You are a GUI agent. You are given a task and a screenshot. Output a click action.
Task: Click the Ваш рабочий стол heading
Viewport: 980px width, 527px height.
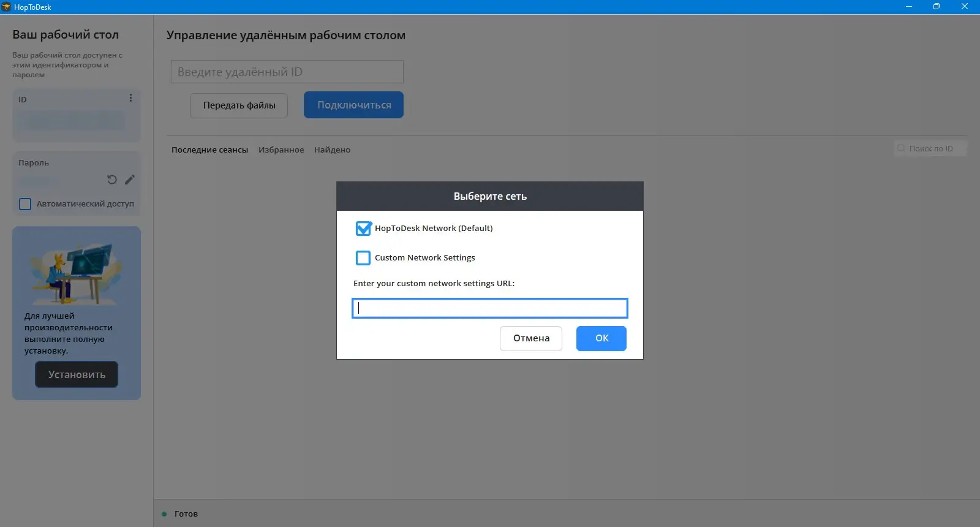point(66,35)
